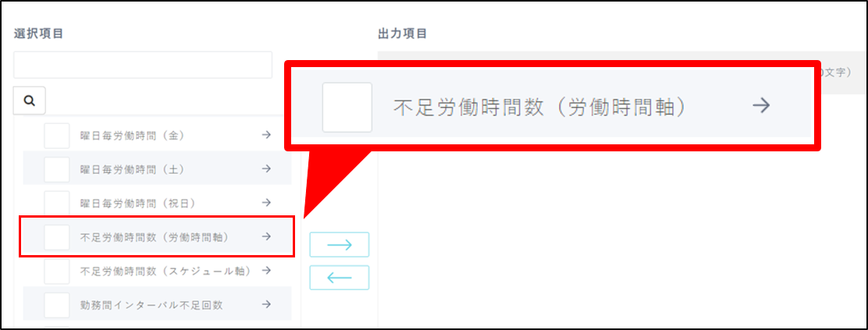Click arrow icon next to 曜日毎労働時間（金）

(x=266, y=134)
